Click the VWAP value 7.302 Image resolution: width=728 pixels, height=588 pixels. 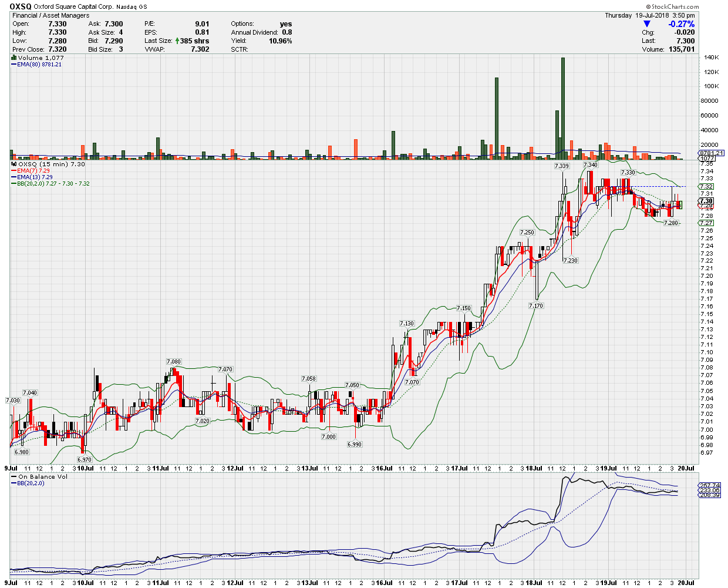pos(200,49)
